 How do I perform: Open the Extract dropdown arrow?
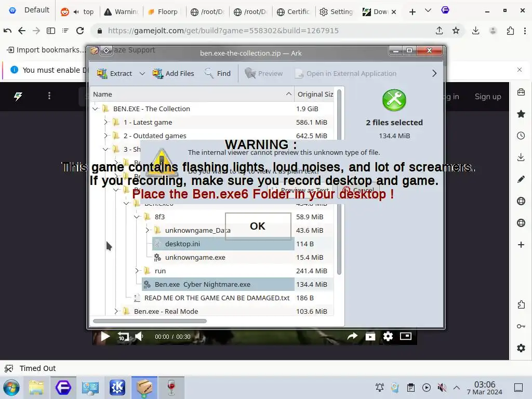tap(142, 73)
